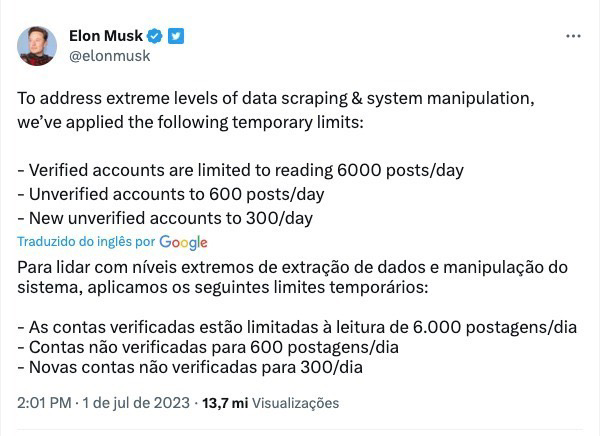Click the line "As contas verificadas estão limitadas"
601x436 pixels.
point(297,328)
